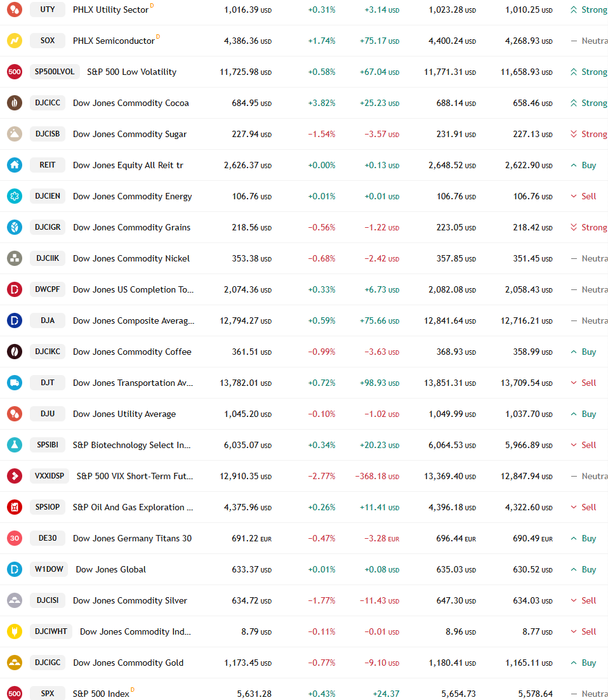Screen dimensions: 608x700
Task: Click the +3.82% change for Cocoa
Action: 321,103
